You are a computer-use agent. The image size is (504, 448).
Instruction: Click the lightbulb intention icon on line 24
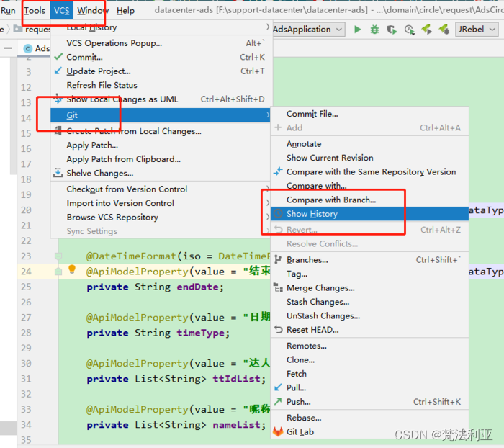click(72, 269)
